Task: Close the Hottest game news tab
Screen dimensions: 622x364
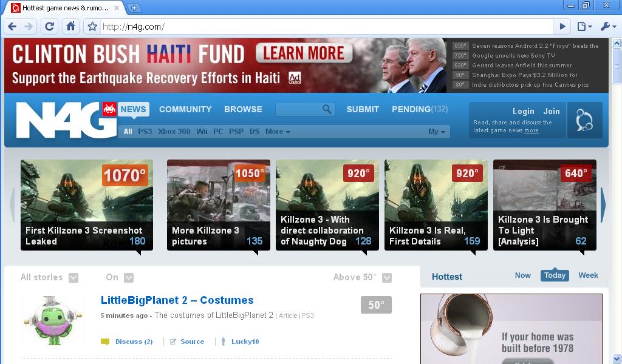Action: tap(117, 7)
